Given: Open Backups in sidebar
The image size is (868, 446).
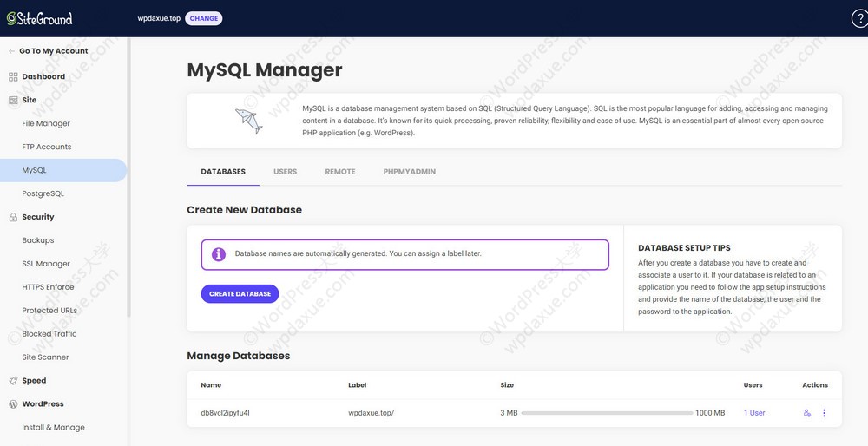Looking at the screenshot, I should click(x=38, y=240).
